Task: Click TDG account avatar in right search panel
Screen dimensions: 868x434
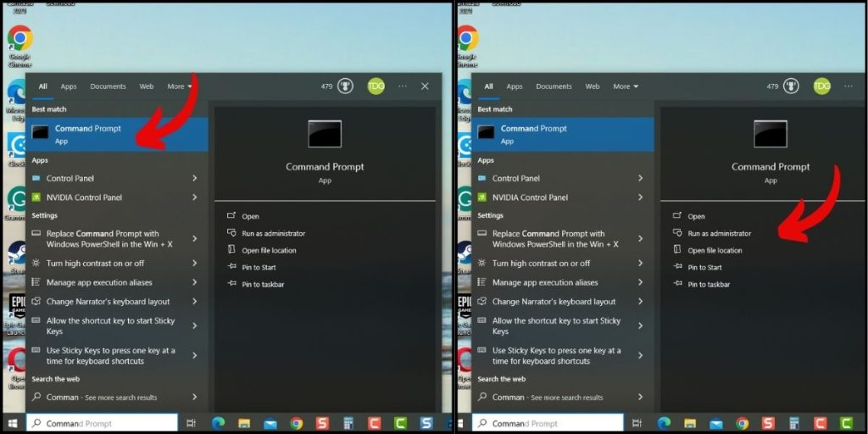Action: point(821,86)
